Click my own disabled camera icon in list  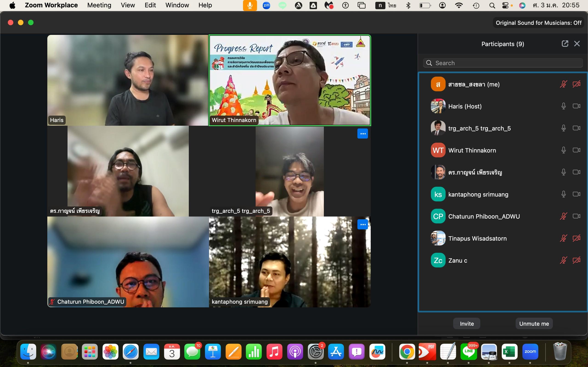576,84
